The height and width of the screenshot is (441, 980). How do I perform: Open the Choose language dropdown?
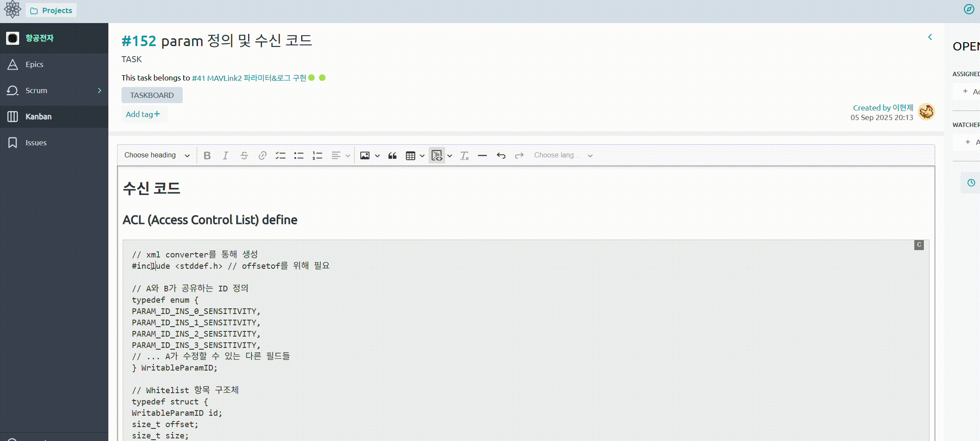[x=561, y=155]
